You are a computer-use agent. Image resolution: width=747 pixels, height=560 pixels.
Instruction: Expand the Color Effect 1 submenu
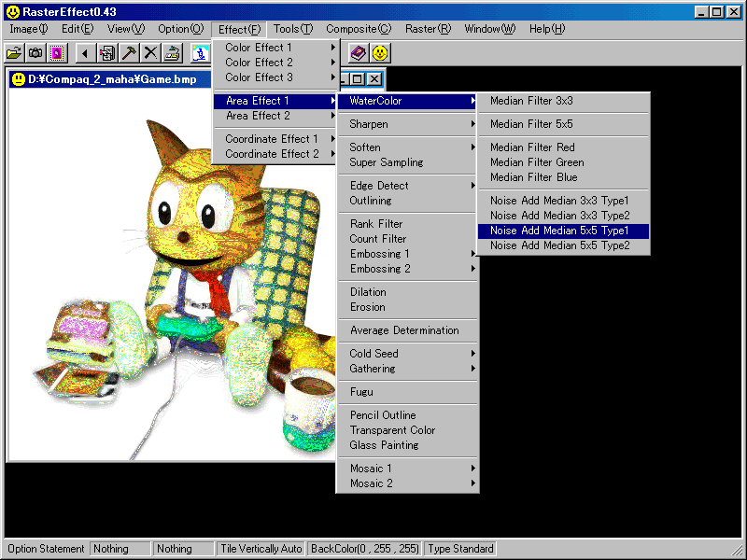[275, 48]
